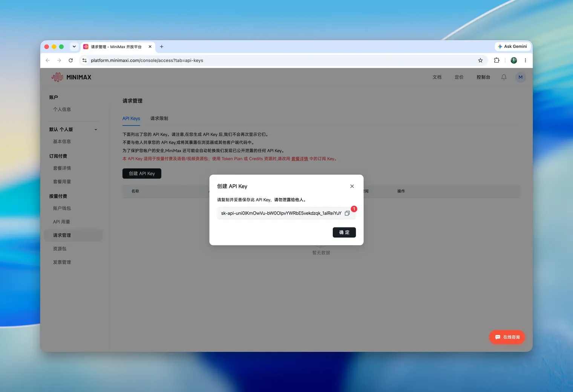The width and height of the screenshot is (573, 392).
Task: Copy the generated API key
Action: pos(347,213)
